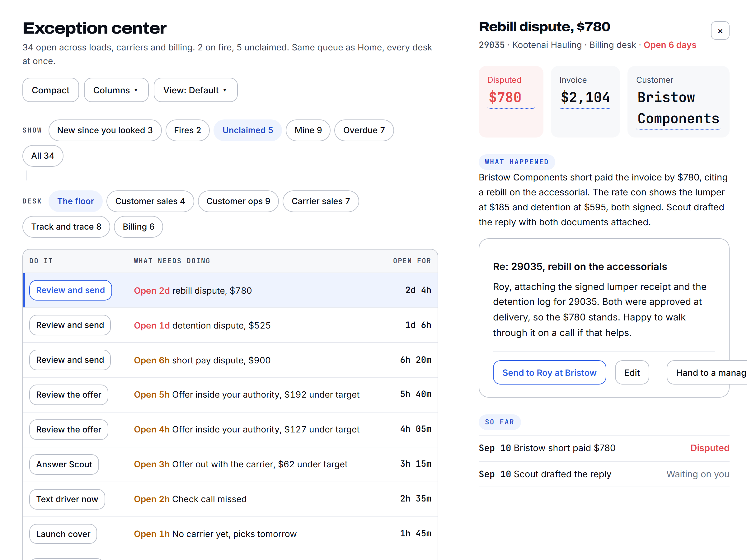
Task: Review the offer $127 under target
Action: click(x=68, y=429)
